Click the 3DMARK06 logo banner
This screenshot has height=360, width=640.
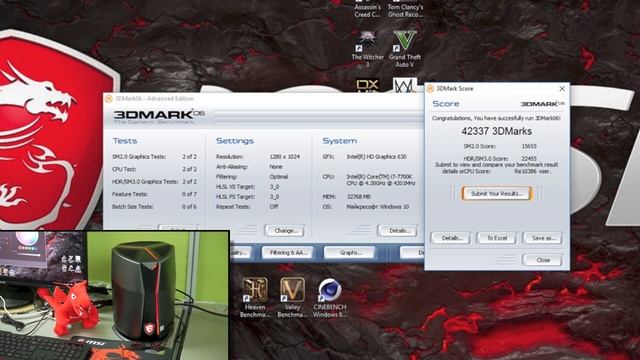click(x=159, y=117)
